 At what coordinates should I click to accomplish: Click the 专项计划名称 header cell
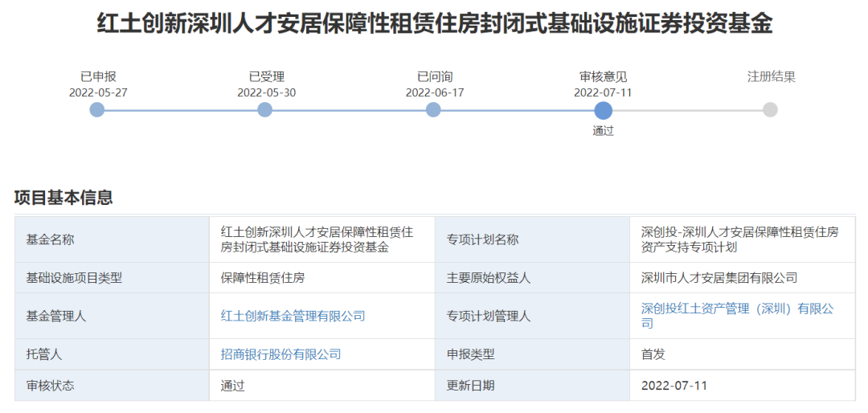[x=533, y=239]
